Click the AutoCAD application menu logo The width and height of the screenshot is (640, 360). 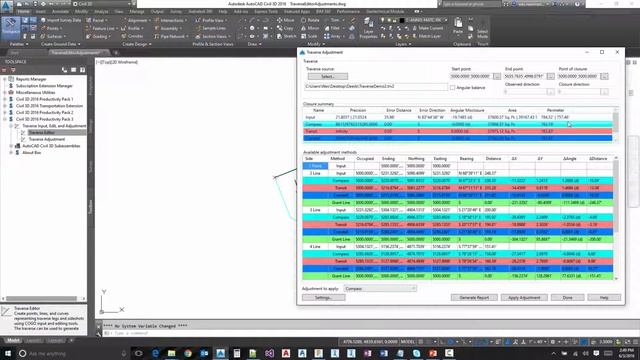pos(6,6)
